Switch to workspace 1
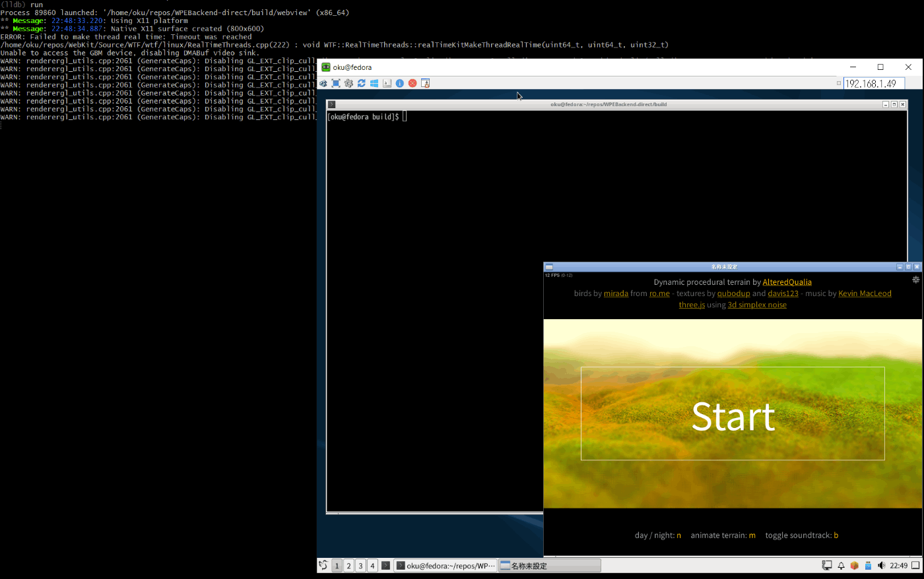 click(x=337, y=566)
